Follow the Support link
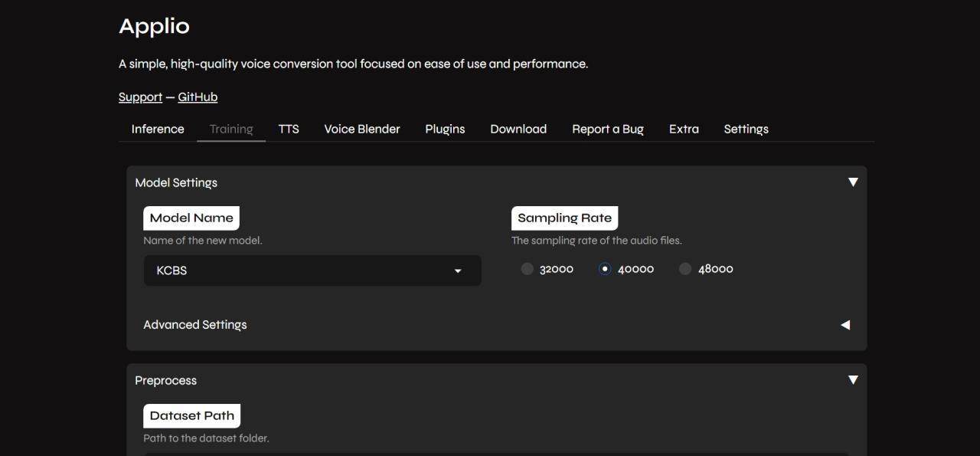This screenshot has width=980, height=456. click(140, 97)
